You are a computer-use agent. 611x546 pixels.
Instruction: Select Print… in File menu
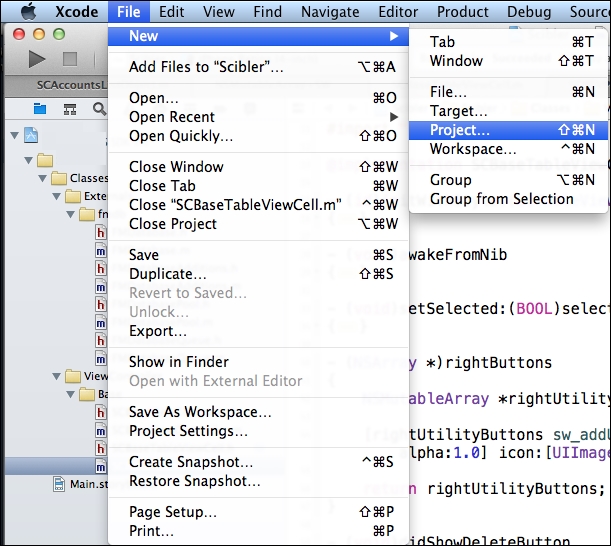click(258, 531)
